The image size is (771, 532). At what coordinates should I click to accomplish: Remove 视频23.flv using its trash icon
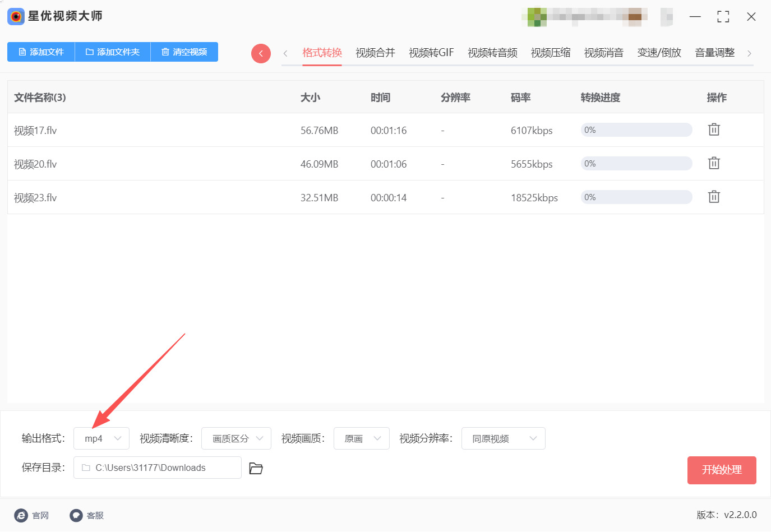[714, 197]
